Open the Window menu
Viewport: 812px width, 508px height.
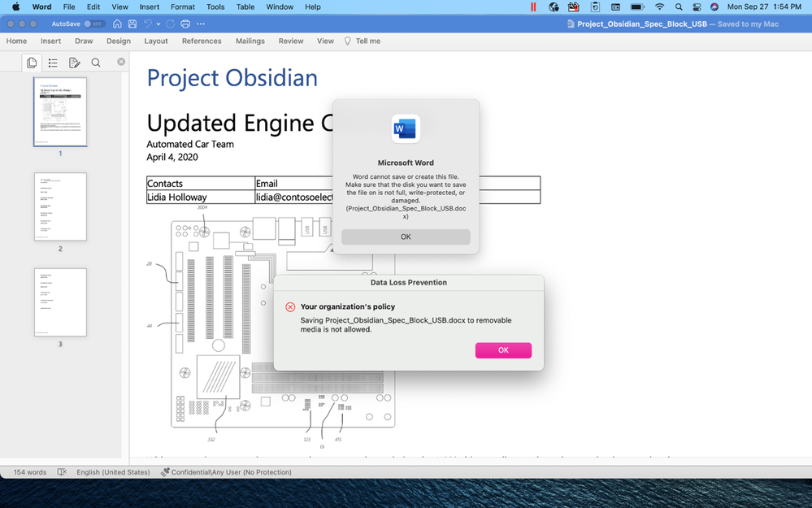pos(280,7)
